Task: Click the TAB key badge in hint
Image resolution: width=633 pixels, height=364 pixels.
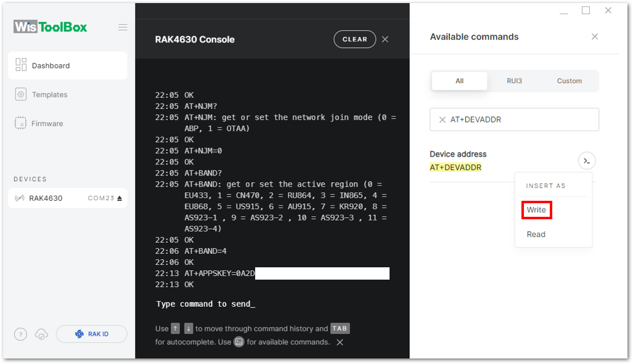Action: pos(340,328)
